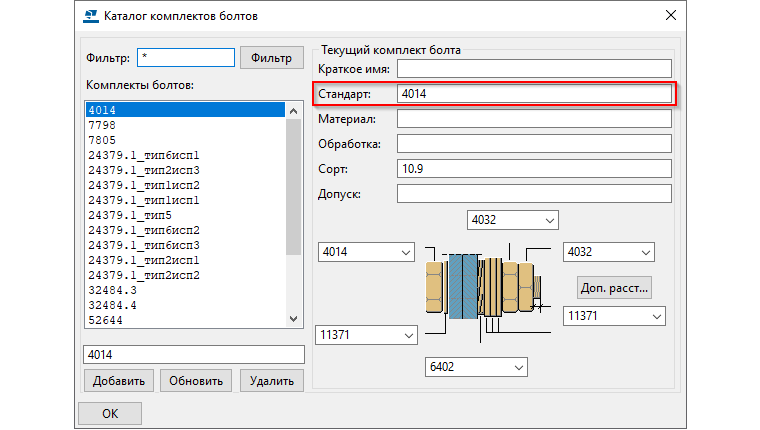Image resolution: width=760 pixels, height=430 pixels.
Task: Click the Удалить button
Action: (271, 381)
